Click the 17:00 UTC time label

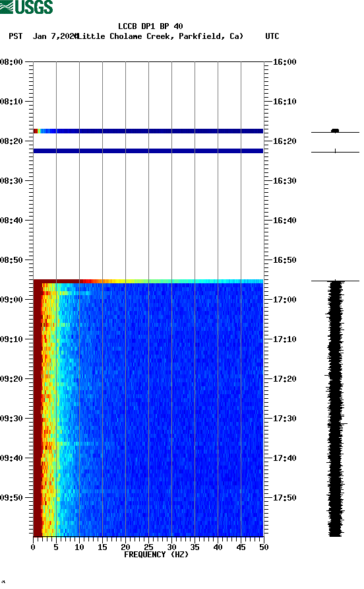[x=284, y=299]
